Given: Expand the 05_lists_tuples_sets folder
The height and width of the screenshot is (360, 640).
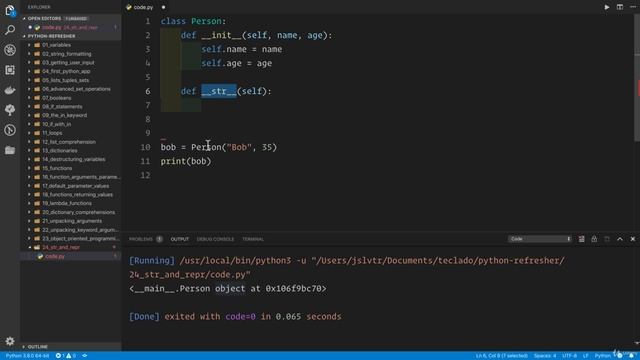Looking at the screenshot, I should coord(65,80).
